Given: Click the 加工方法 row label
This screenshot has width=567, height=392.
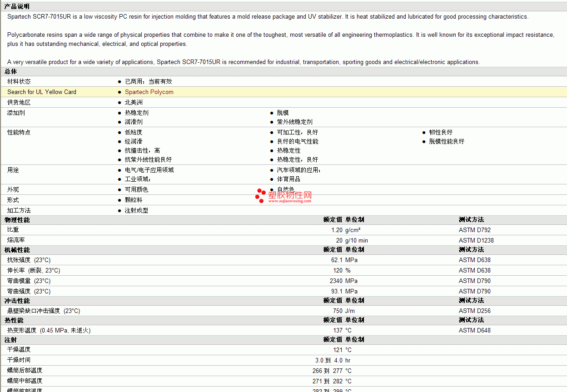Looking at the screenshot, I should 19,210.
